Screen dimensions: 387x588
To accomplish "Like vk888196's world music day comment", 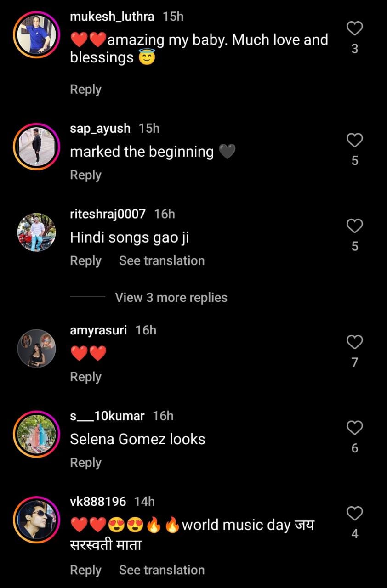I will point(354,514).
